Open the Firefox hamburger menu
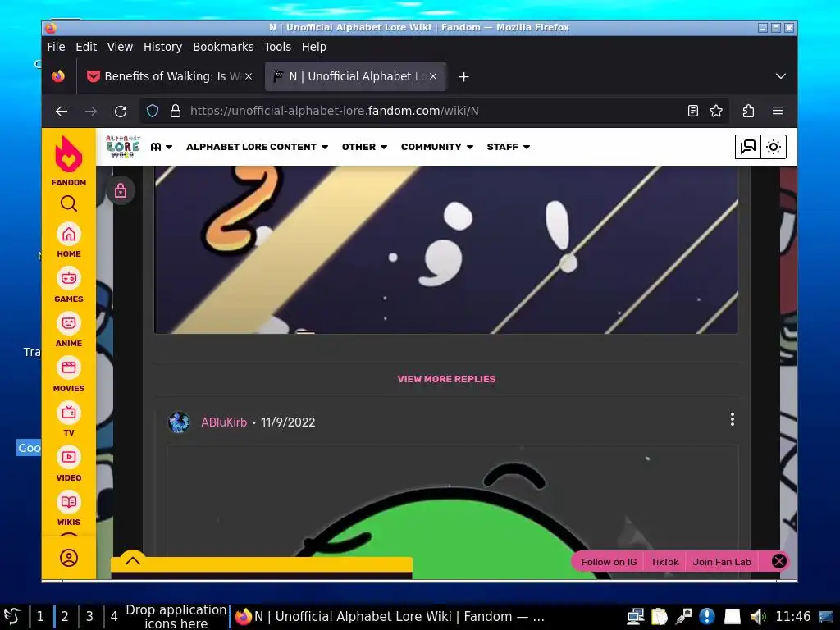 pyautogui.click(x=778, y=111)
